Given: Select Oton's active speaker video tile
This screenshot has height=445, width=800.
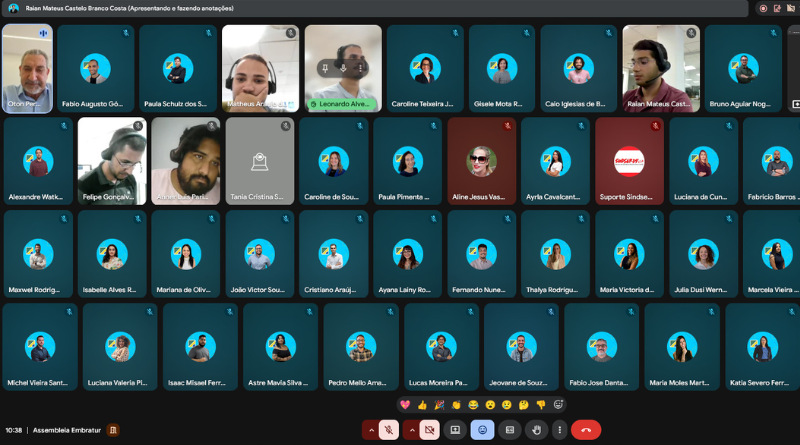Looking at the screenshot, I should tap(27, 68).
